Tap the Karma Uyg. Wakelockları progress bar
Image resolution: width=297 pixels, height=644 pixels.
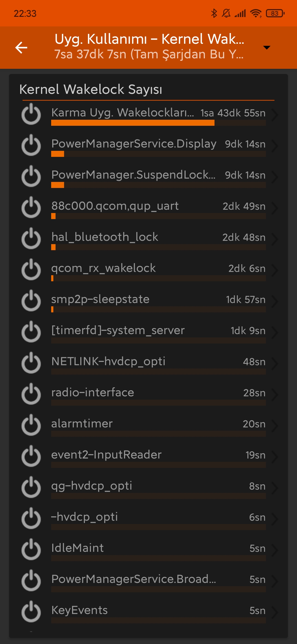[158, 123]
